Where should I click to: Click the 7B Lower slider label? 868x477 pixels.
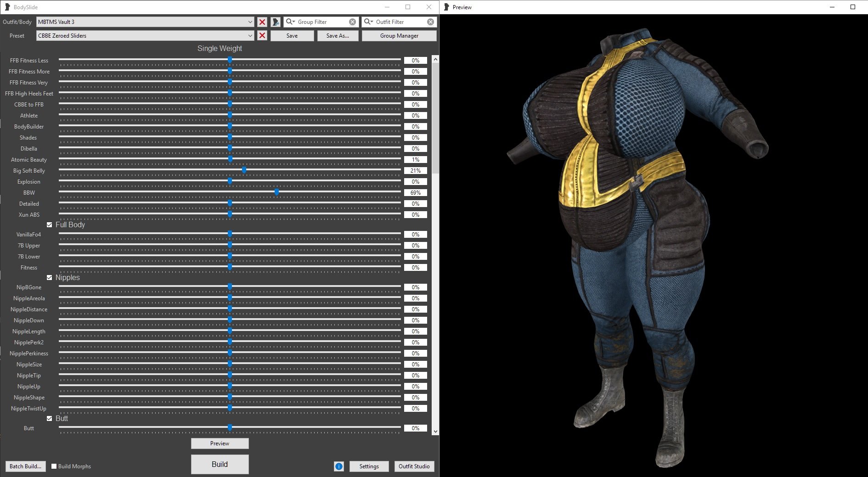[29, 257]
